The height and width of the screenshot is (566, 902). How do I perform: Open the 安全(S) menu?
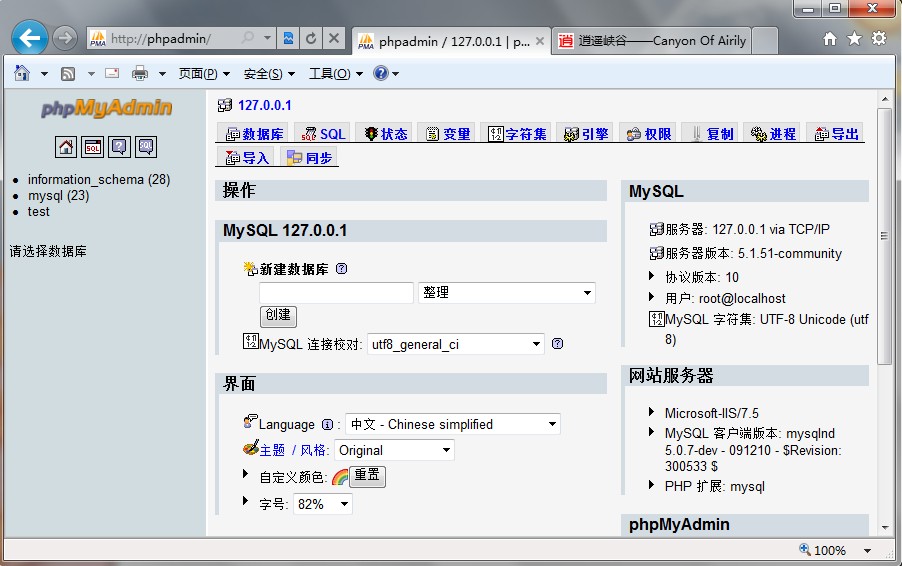pyautogui.click(x=269, y=74)
